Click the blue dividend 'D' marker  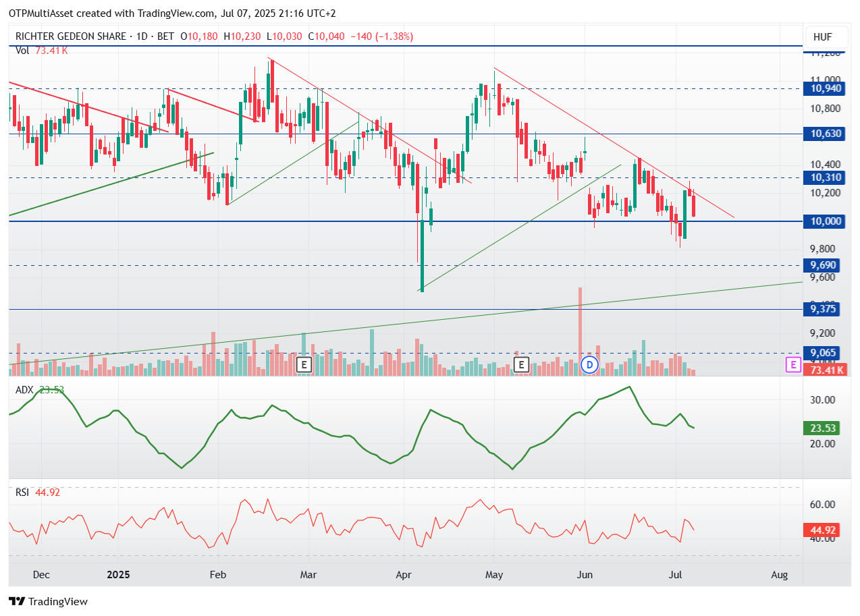point(590,365)
